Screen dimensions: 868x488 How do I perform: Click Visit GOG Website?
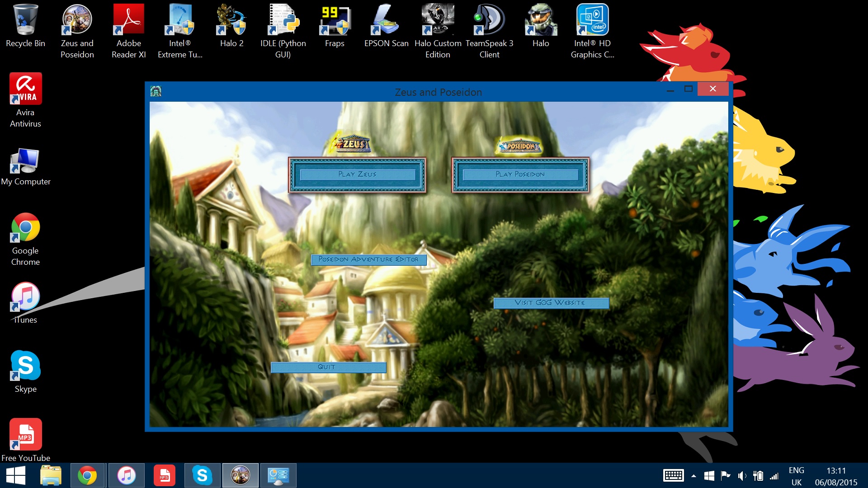click(551, 303)
